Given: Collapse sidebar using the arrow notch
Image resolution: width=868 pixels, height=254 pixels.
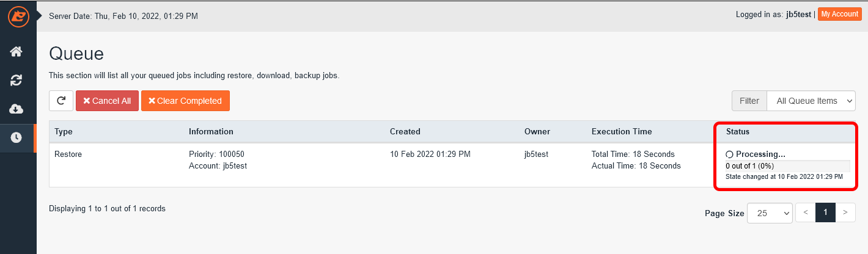Looking at the screenshot, I should (x=40, y=15).
